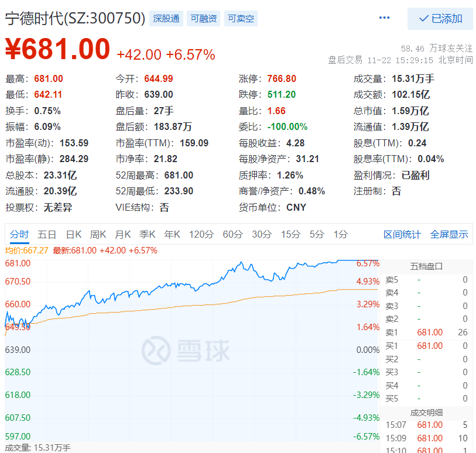Switch to the 分时 chart tab
The height and width of the screenshot is (453, 476).
[x=19, y=235]
